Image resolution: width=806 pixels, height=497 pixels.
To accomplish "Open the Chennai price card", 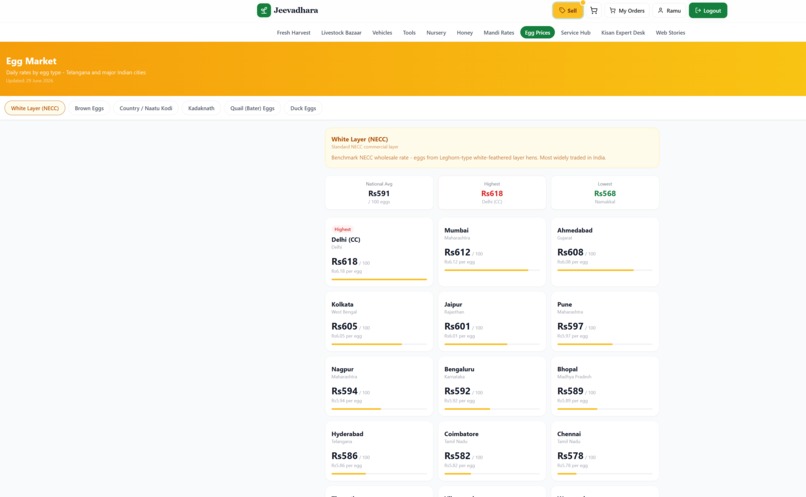I will [605, 451].
